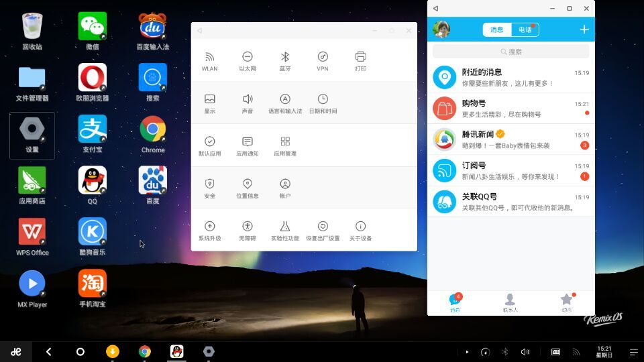This screenshot has width=644, height=362.
Task: Open 百度输入法 desktop icon
Action: pos(152,31)
